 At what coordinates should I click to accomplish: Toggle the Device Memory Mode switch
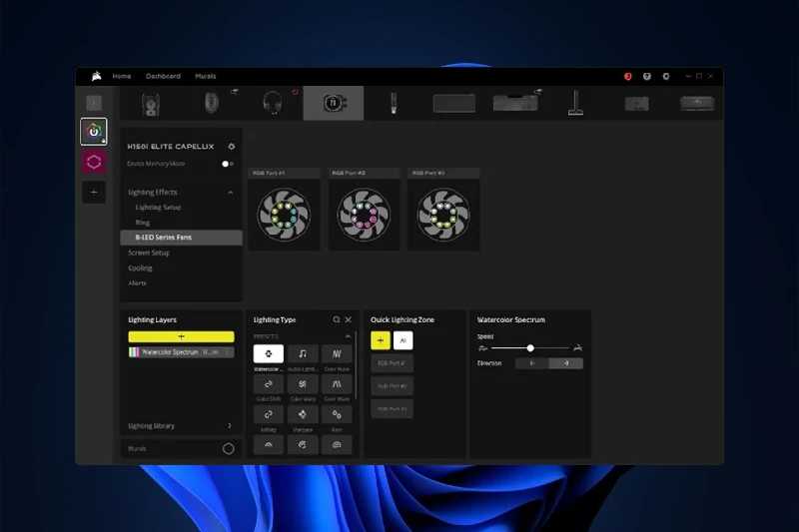[x=228, y=164]
